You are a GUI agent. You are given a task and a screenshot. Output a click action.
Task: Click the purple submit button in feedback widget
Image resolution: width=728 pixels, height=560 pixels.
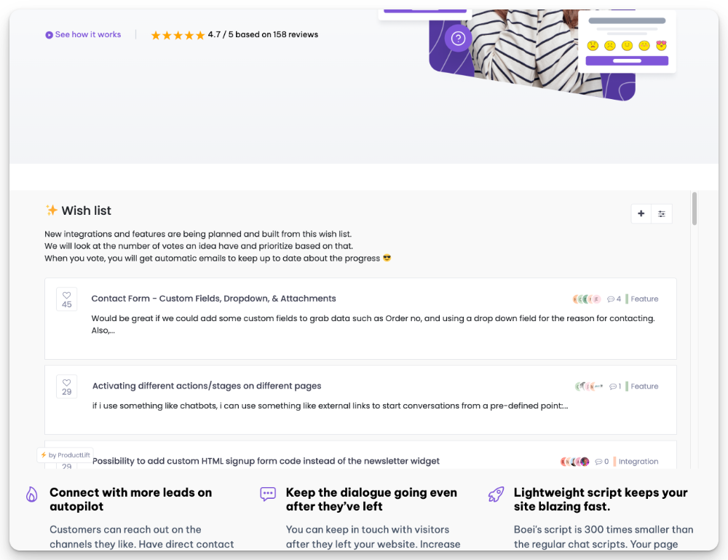pos(627,61)
